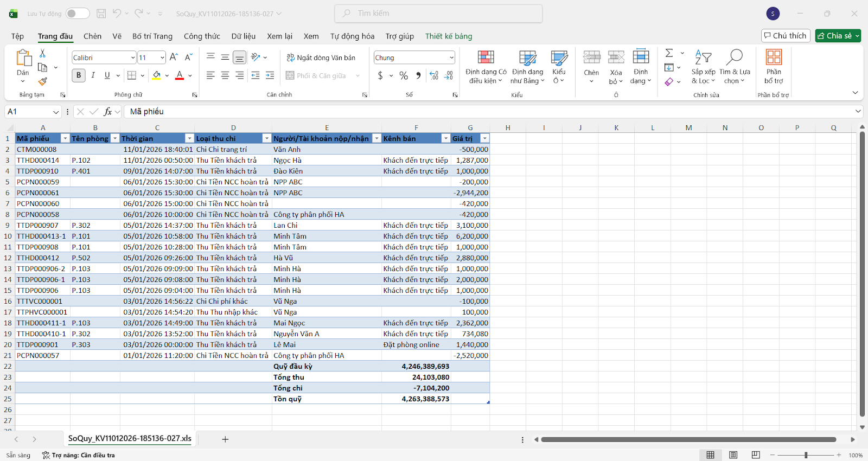The image size is (868, 461).
Task: Open the Chung number format dropdown
Action: pyautogui.click(x=451, y=57)
